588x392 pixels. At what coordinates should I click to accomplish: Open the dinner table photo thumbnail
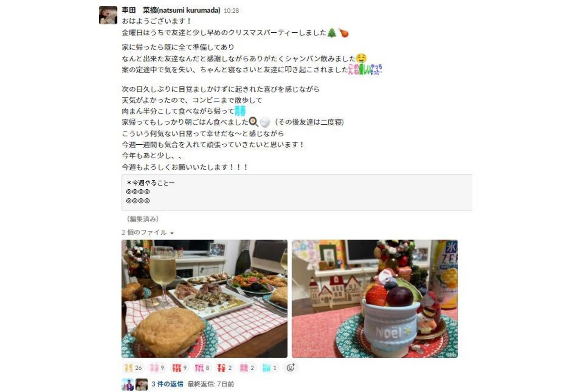205,299
